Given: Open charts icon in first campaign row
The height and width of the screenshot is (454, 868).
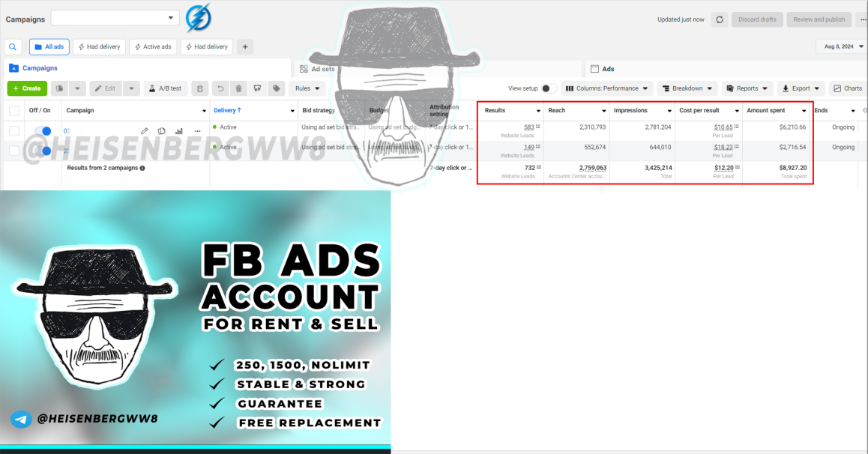Looking at the screenshot, I should pyautogui.click(x=179, y=131).
